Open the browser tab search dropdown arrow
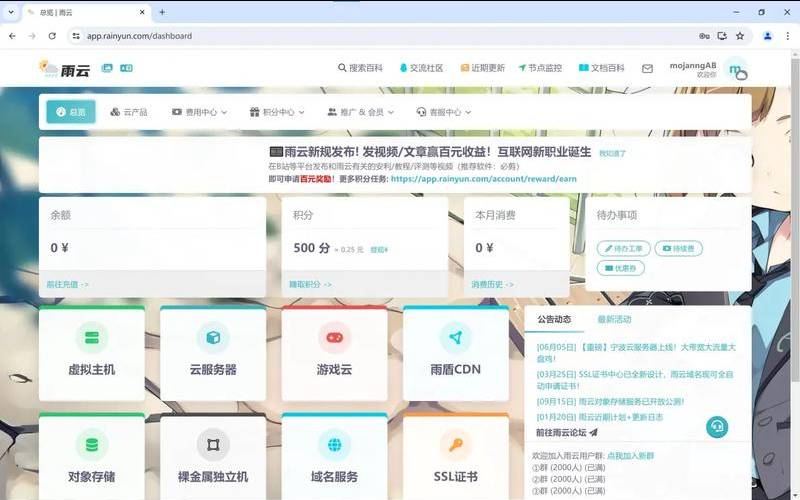800x500 pixels. (11, 12)
